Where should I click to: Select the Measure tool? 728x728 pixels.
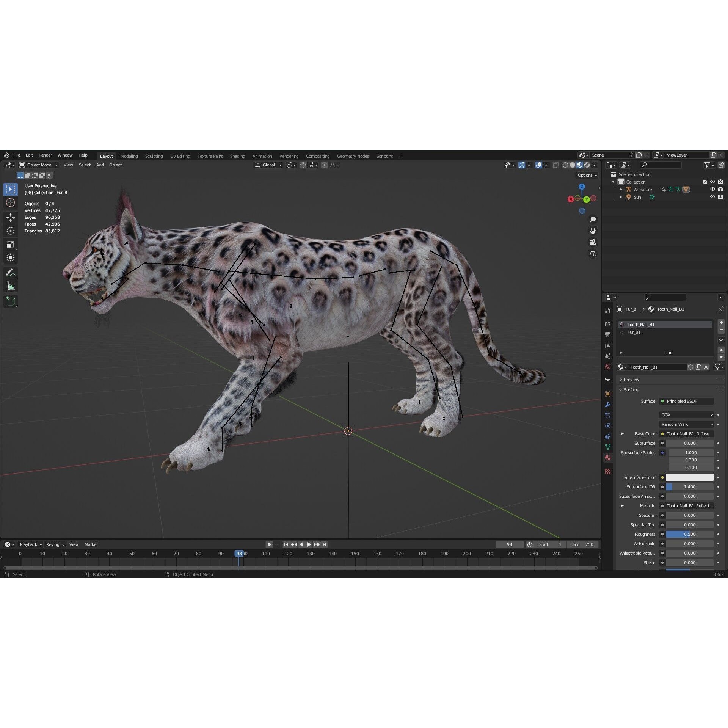tap(11, 286)
